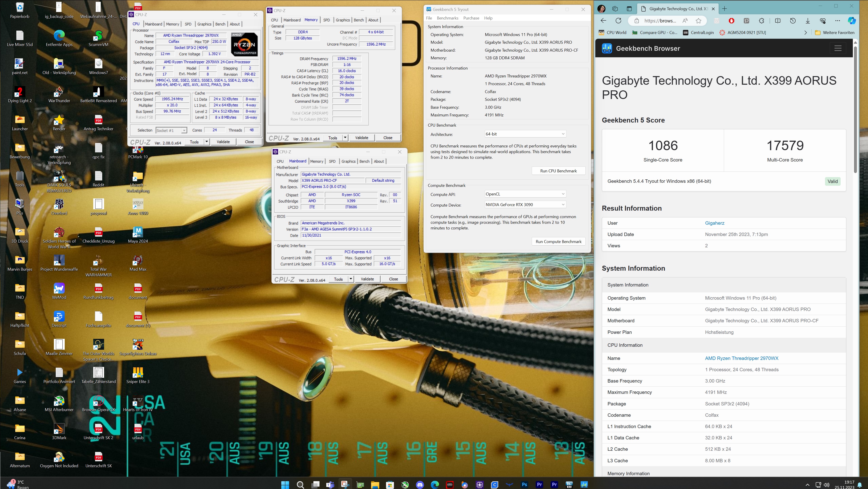
Task: Open MSI Afterburner desktop shortcut
Action: pyautogui.click(x=59, y=404)
